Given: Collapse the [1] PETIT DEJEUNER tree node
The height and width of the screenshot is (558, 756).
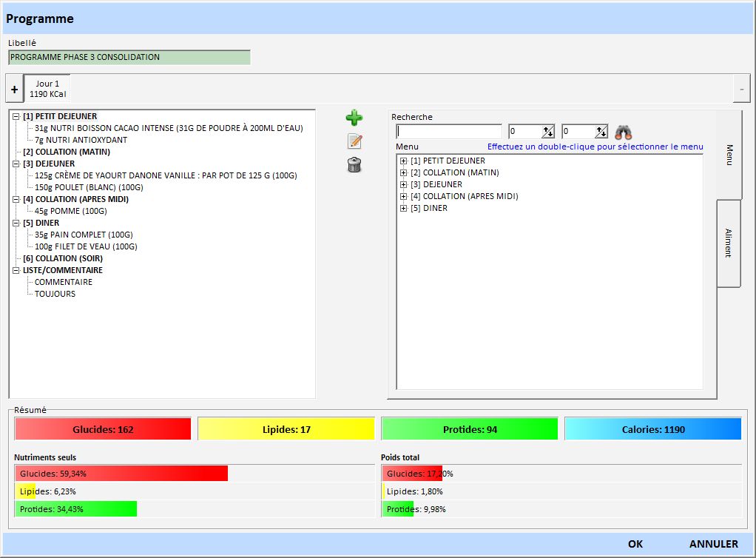Looking at the screenshot, I should (16, 116).
